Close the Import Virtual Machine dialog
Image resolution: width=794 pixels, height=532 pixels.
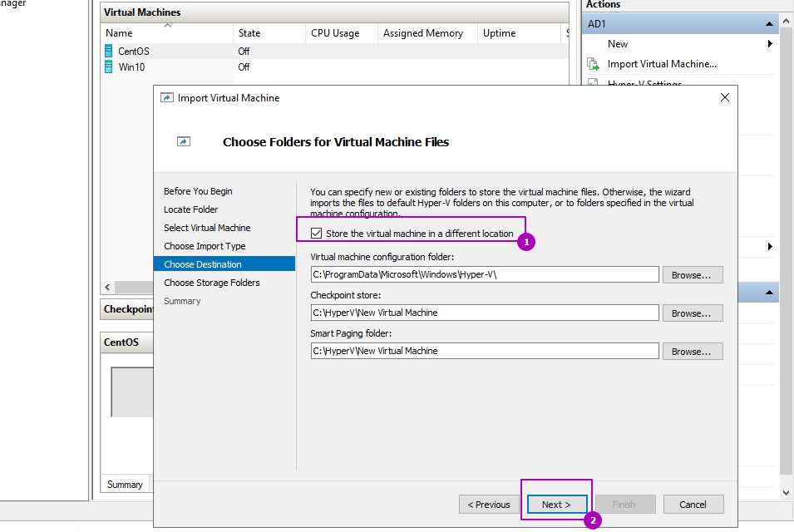pyautogui.click(x=724, y=98)
